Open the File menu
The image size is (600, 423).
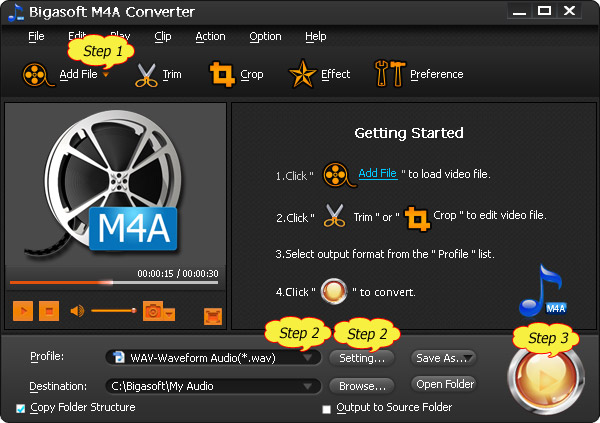click(x=36, y=36)
